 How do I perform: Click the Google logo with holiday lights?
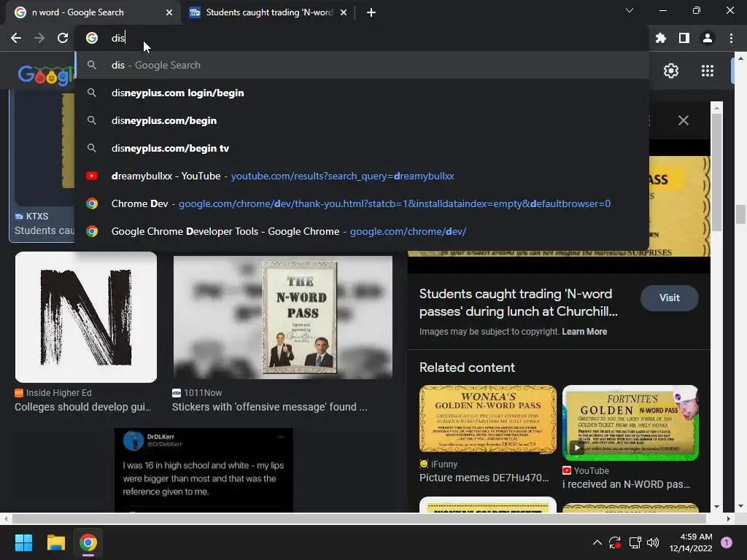click(x=46, y=75)
